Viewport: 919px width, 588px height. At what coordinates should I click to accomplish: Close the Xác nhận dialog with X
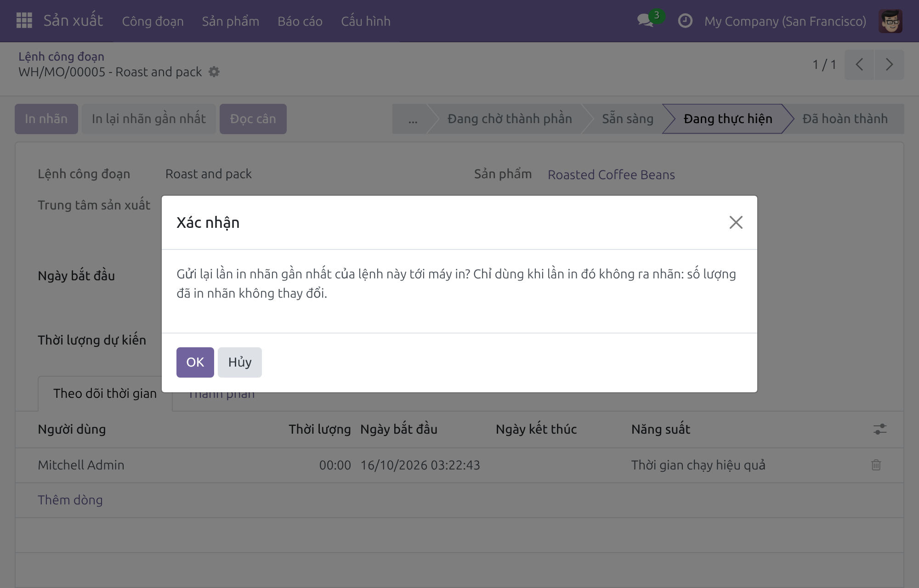[x=736, y=222]
